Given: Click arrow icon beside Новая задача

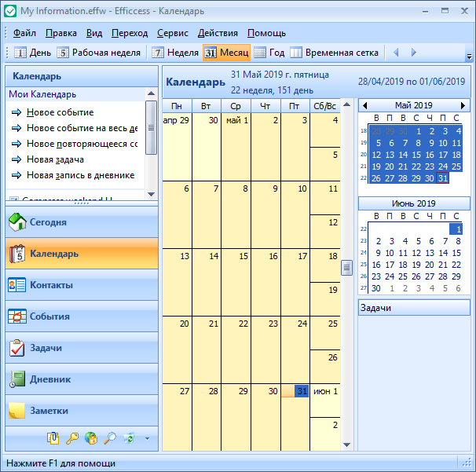Looking at the screenshot, I should point(16,159).
